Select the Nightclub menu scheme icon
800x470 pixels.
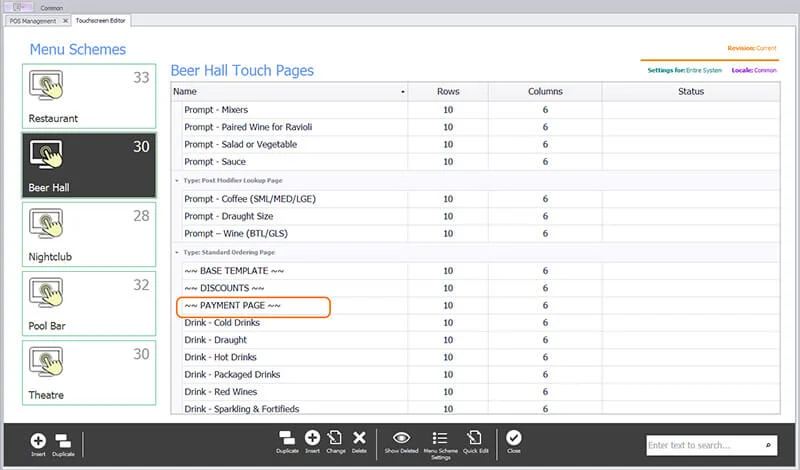click(x=46, y=224)
